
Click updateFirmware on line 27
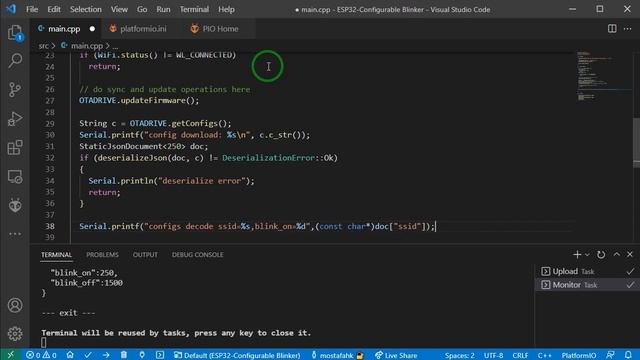click(153, 100)
